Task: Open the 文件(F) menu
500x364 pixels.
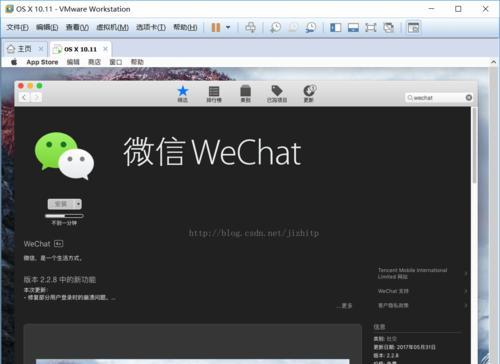Action: tap(17, 27)
